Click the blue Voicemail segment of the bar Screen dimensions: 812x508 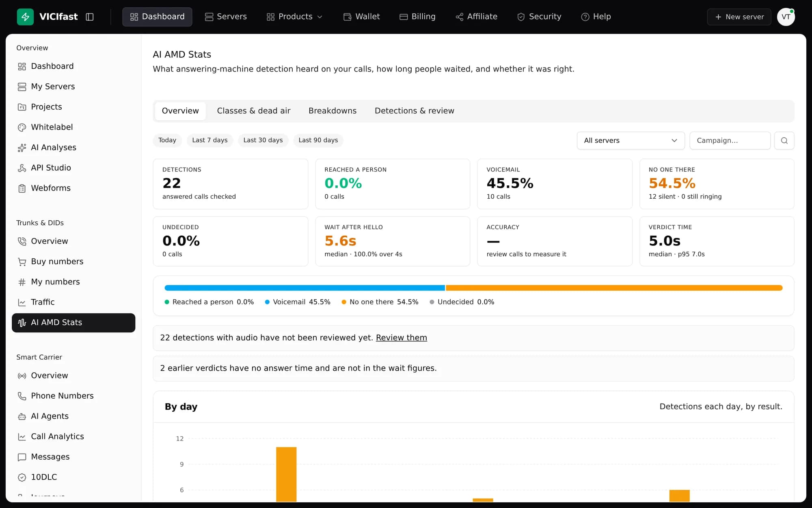pyautogui.click(x=305, y=288)
